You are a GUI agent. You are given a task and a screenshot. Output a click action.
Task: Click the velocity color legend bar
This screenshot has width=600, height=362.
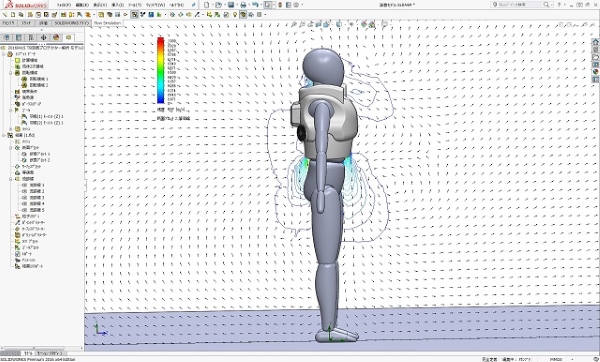click(161, 70)
